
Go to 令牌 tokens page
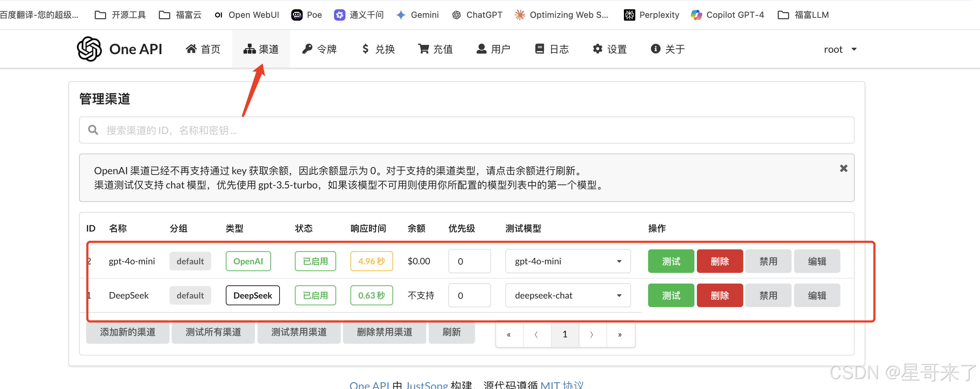(x=319, y=49)
